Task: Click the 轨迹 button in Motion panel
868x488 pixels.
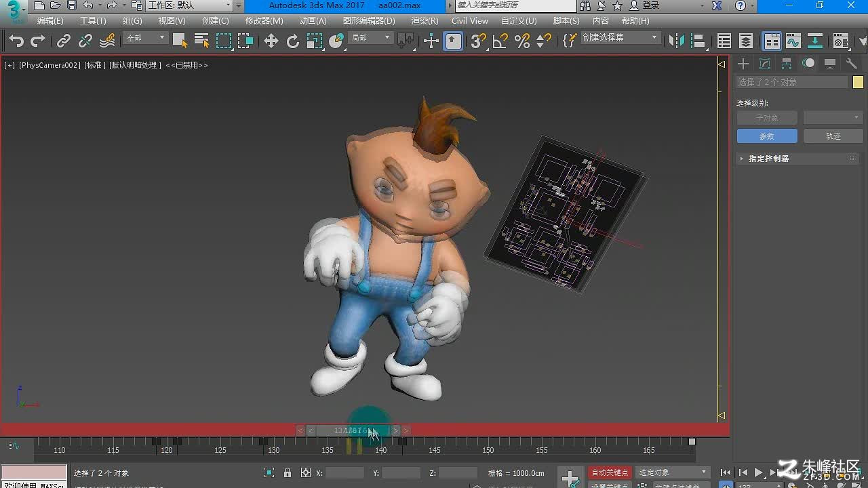Action: point(833,136)
